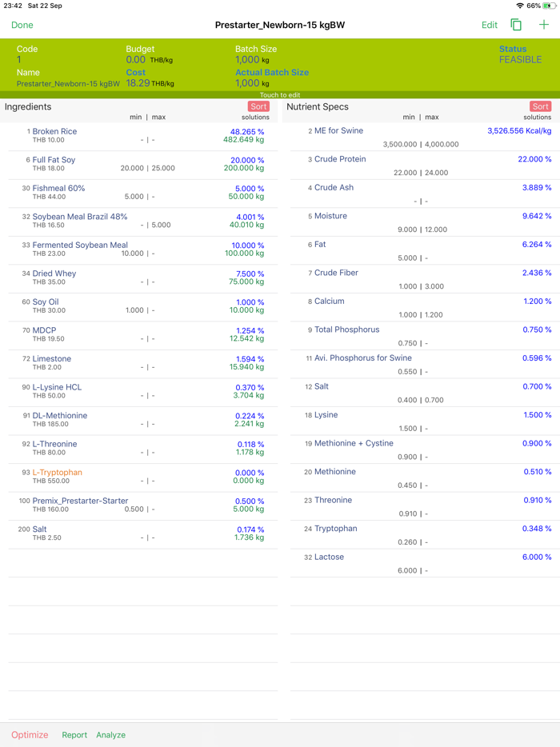Select the Full Fat Soy ingredient
This screenshot has height=747, width=560.
pyautogui.click(x=143, y=165)
